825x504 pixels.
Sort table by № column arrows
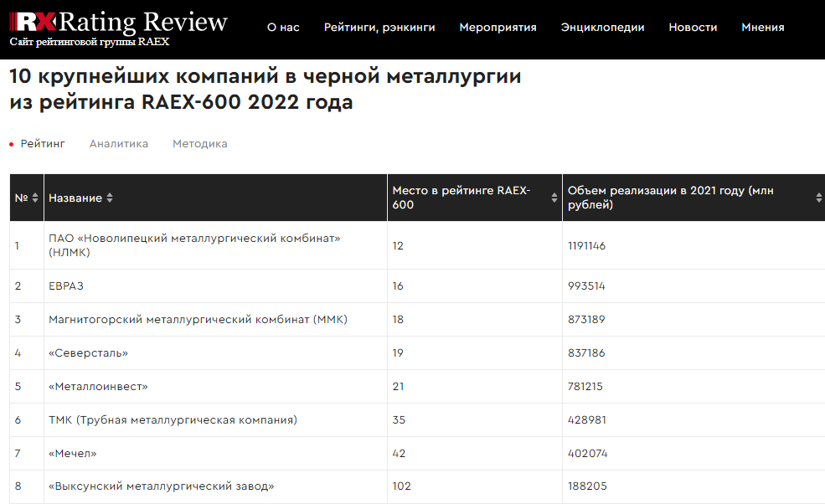click(x=35, y=198)
